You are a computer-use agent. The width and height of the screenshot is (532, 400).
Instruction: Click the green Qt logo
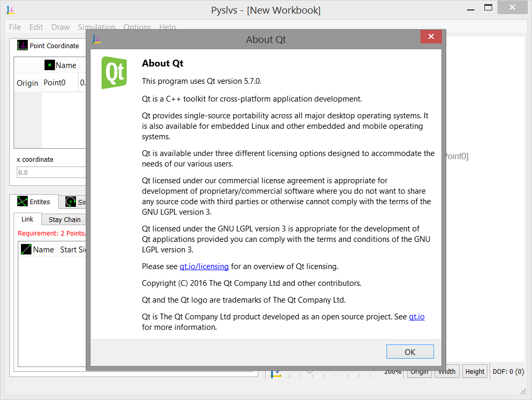pos(114,73)
